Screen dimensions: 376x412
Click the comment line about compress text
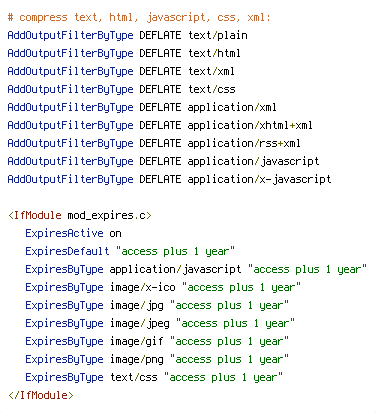coord(139,17)
